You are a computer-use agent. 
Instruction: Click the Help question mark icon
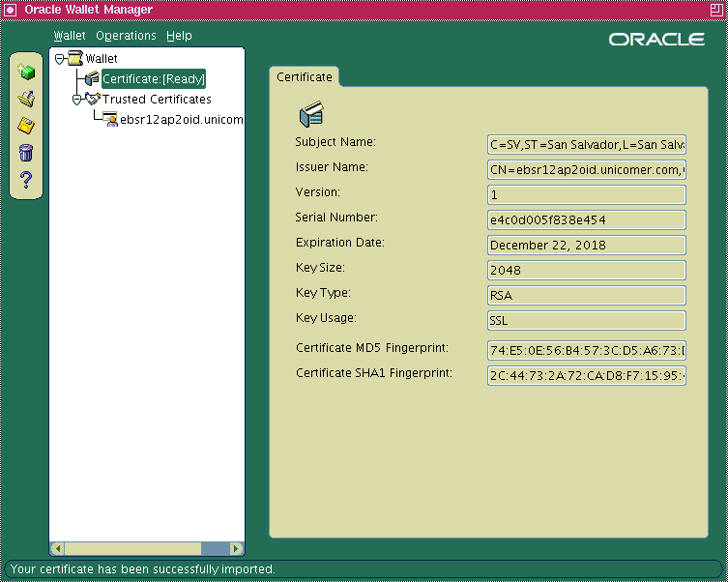(26, 180)
